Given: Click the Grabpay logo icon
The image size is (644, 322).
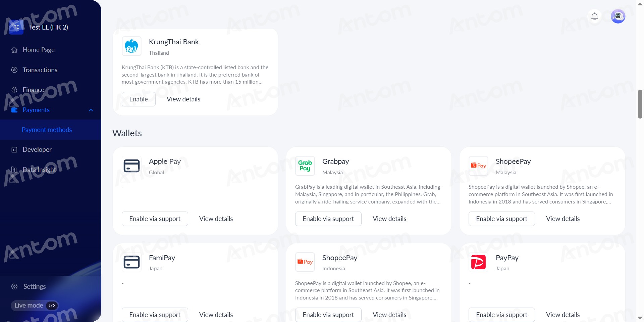Looking at the screenshot, I should point(305,166).
